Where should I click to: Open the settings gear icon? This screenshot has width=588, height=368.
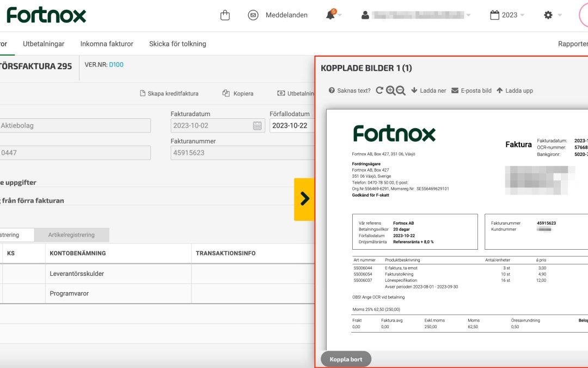tap(548, 15)
